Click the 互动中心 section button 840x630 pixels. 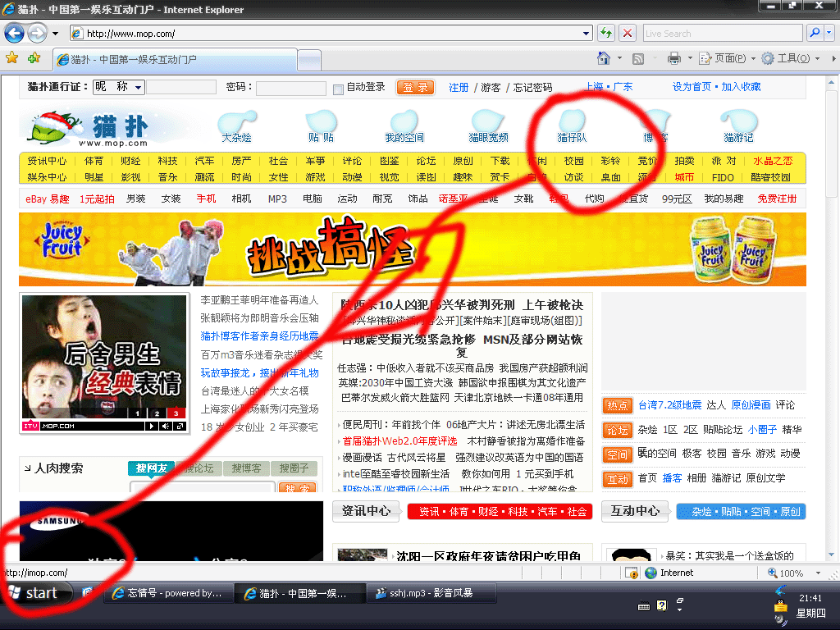636,511
